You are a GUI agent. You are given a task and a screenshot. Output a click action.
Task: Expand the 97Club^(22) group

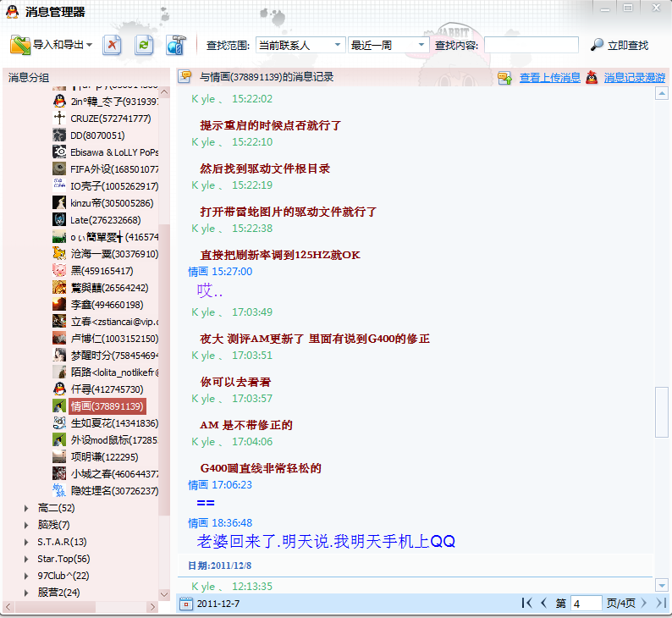coord(26,576)
